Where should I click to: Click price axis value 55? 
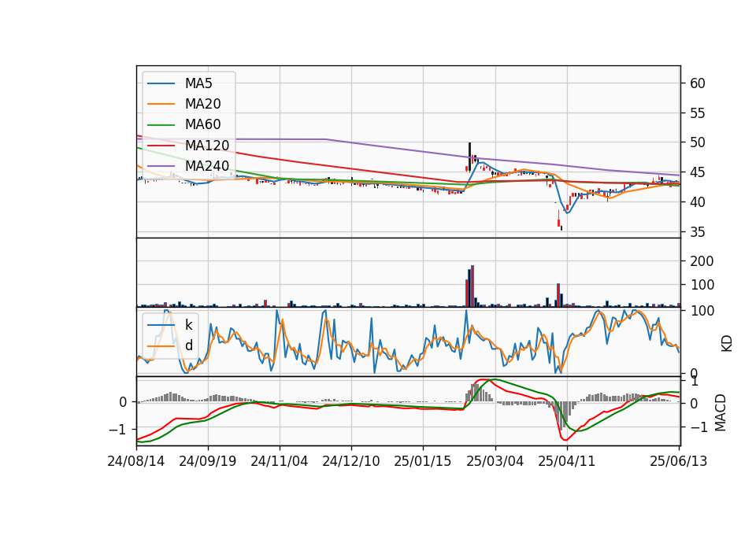tap(697, 113)
